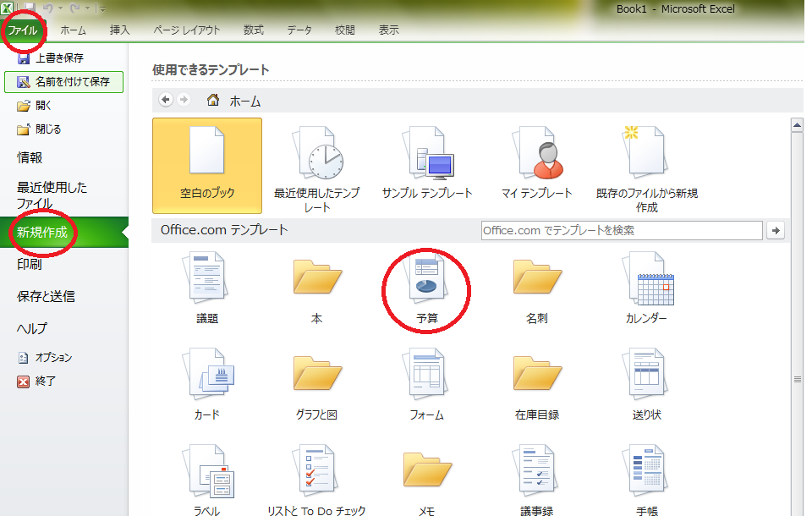Click the template list scrollbar thumb
The image size is (812, 516).
[797, 379]
